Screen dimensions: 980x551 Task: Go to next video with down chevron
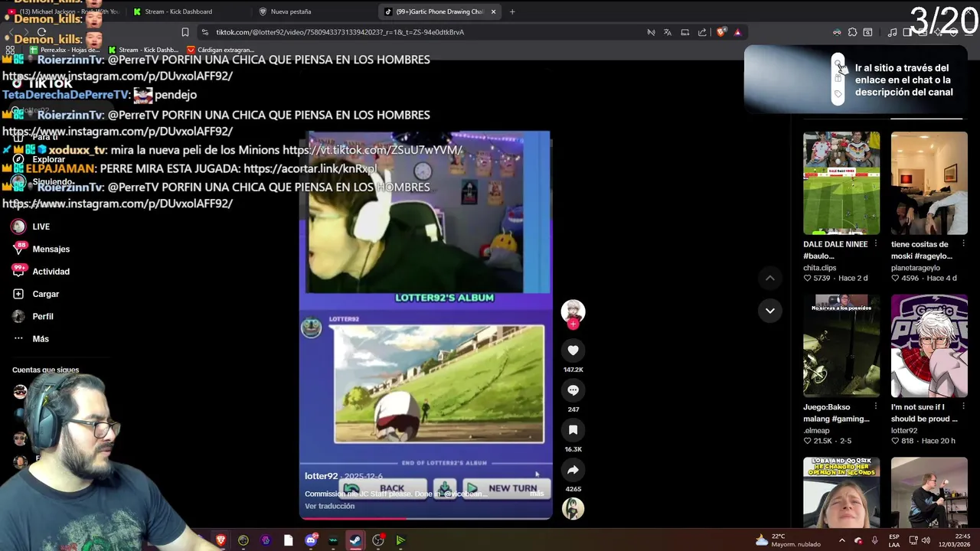click(770, 311)
